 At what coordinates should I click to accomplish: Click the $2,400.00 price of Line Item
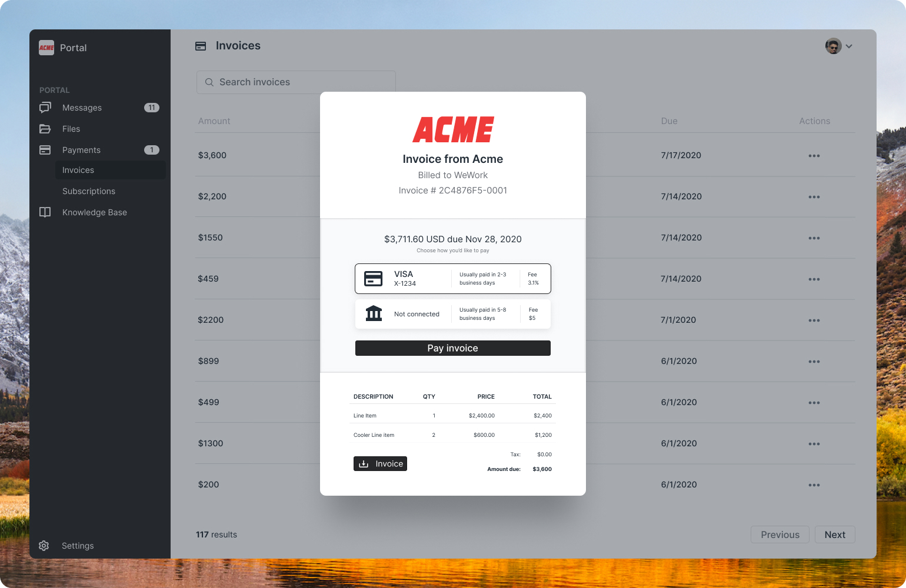pyautogui.click(x=482, y=416)
